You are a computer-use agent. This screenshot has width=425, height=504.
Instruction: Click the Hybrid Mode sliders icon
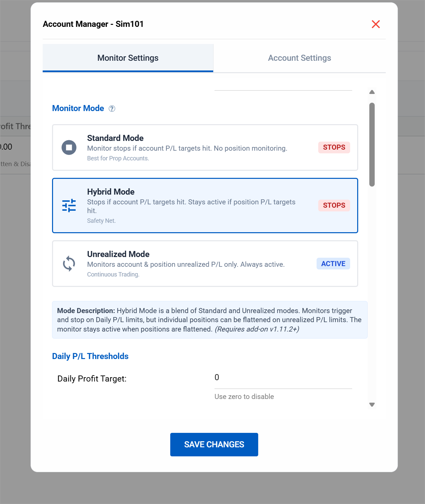click(69, 205)
